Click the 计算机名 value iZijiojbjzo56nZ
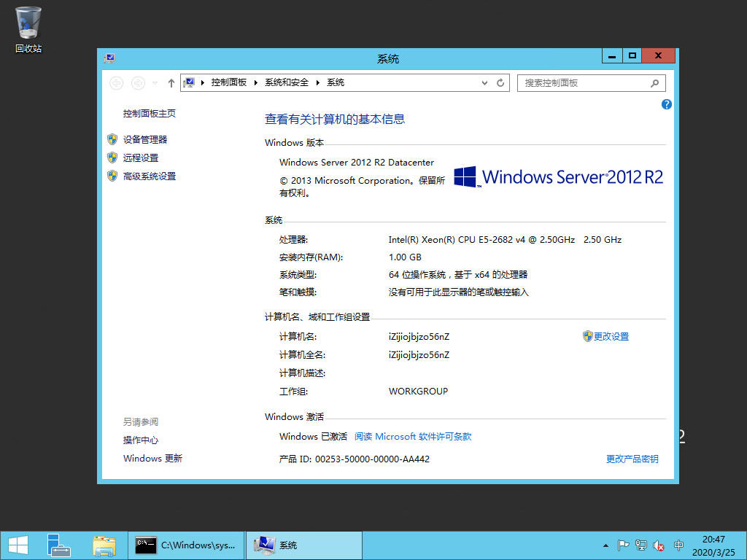Viewport: 747px width, 560px height. 419,337
